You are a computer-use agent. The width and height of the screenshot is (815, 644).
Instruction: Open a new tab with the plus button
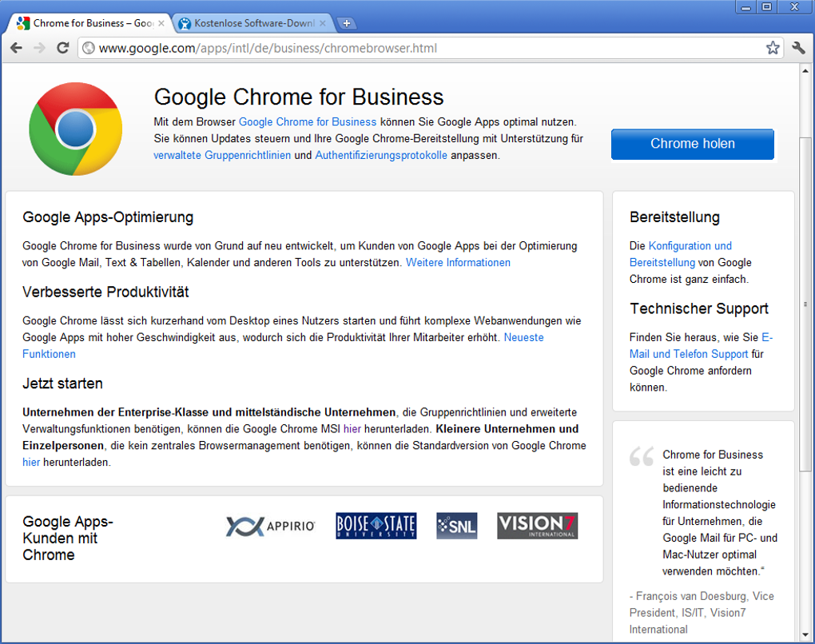coord(347,23)
